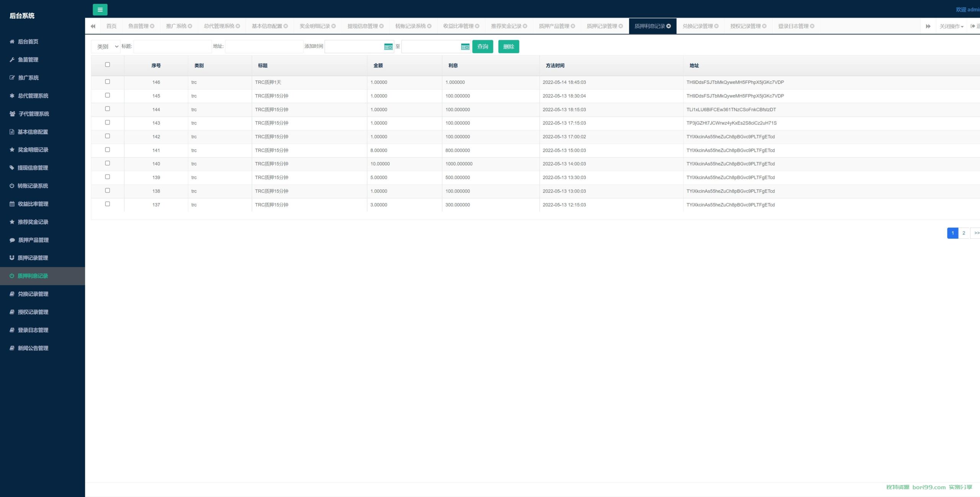This screenshot has height=497, width=980.
Task: Check the box for row 144
Action: click(108, 109)
